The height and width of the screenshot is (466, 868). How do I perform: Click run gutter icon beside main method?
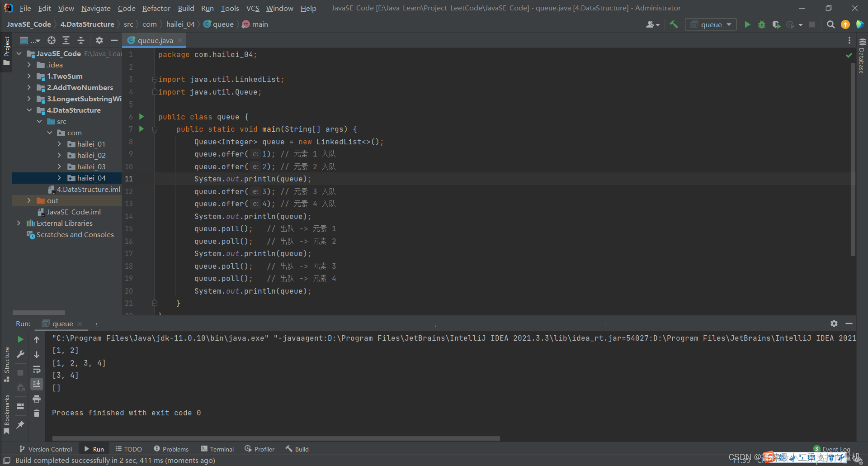click(x=141, y=129)
